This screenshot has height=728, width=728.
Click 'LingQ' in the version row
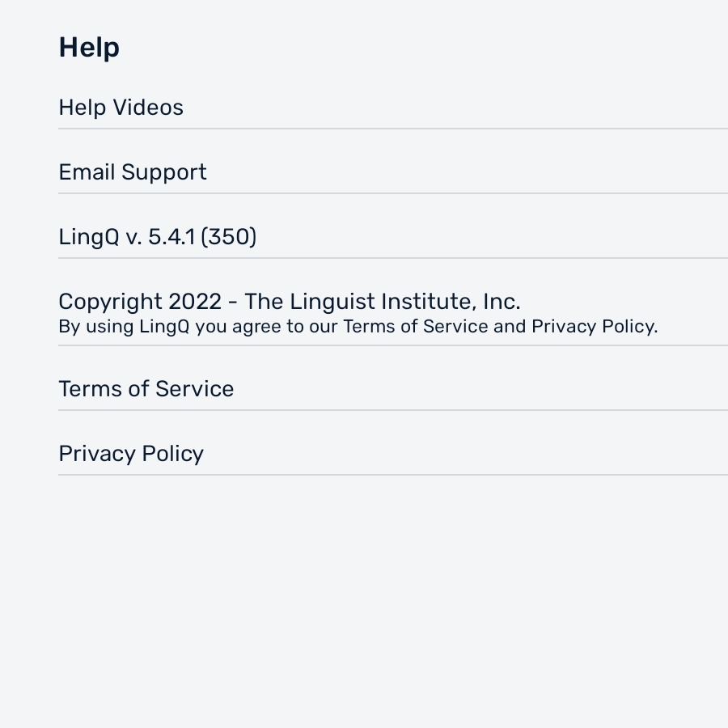89,237
